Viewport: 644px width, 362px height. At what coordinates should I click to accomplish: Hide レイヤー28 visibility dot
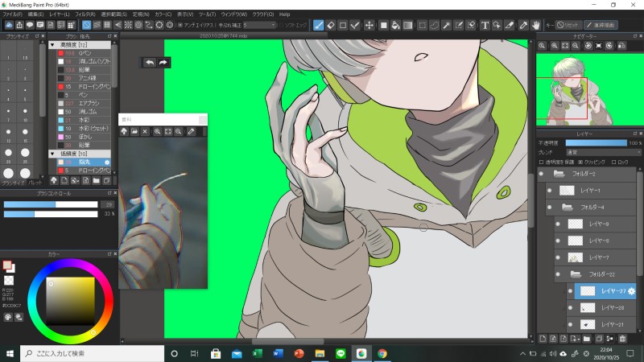click(570, 308)
